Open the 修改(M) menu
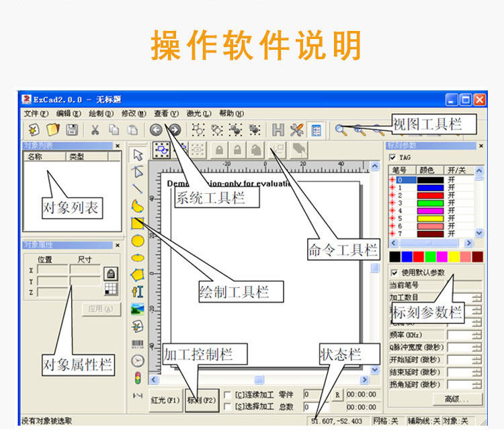Screen dimensions: 504x444 click(134, 114)
